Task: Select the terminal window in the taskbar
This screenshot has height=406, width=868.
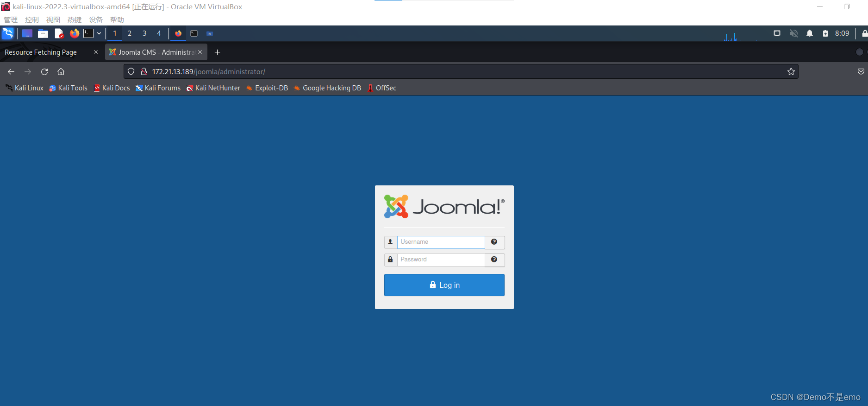Action: tap(194, 33)
